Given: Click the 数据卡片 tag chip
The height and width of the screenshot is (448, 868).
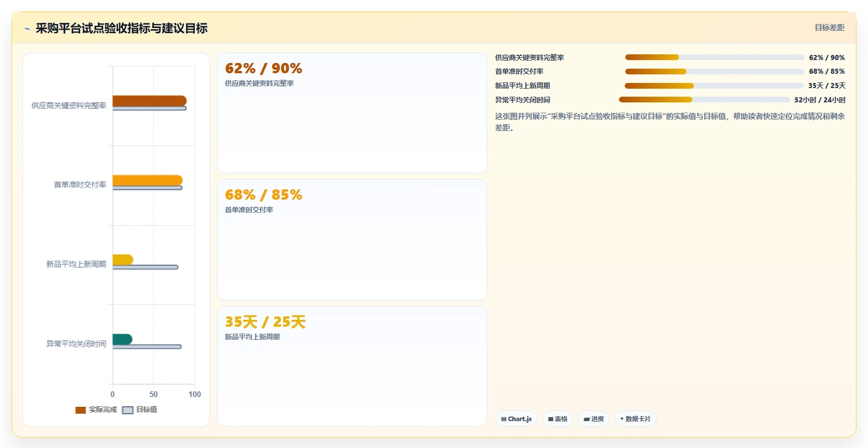Looking at the screenshot, I should point(636,419).
